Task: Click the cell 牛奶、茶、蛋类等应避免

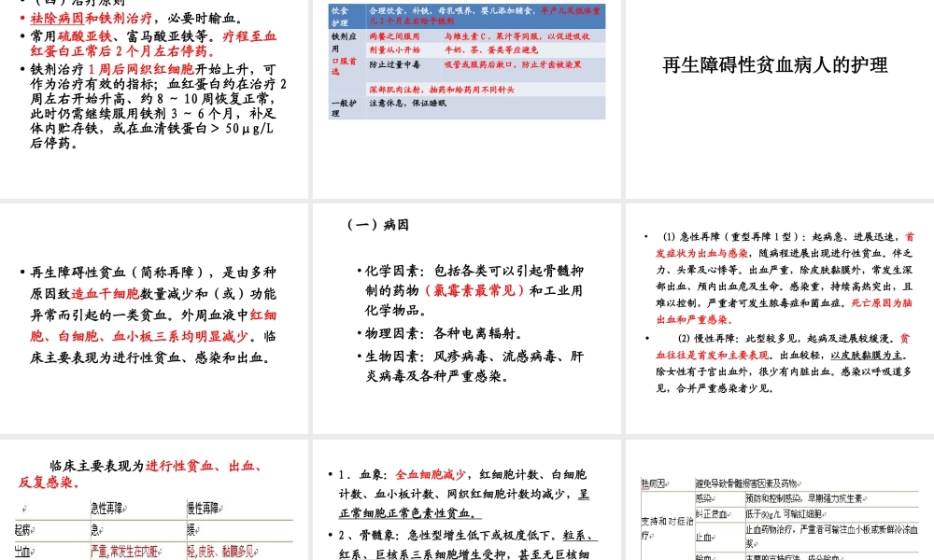Action: tap(491, 50)
